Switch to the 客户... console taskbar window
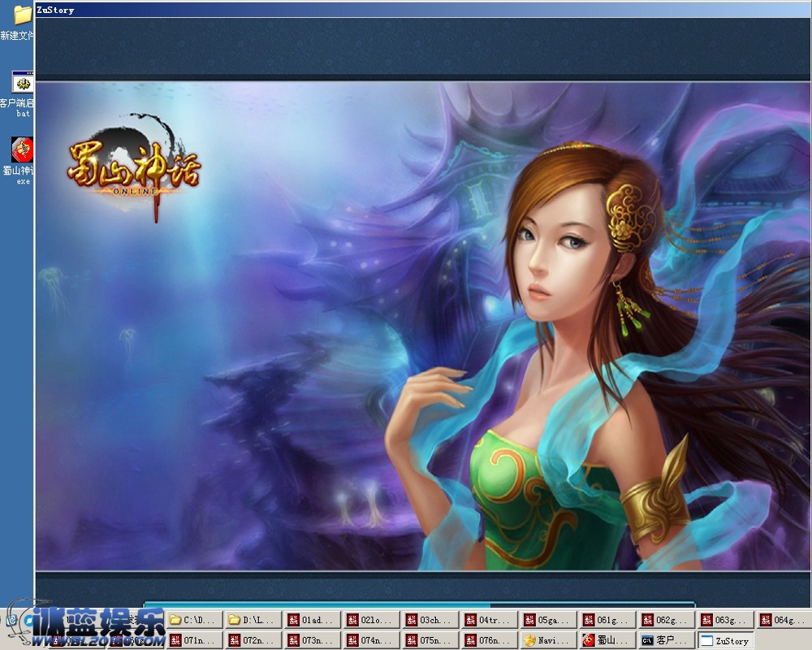 (x=667, y=640)
